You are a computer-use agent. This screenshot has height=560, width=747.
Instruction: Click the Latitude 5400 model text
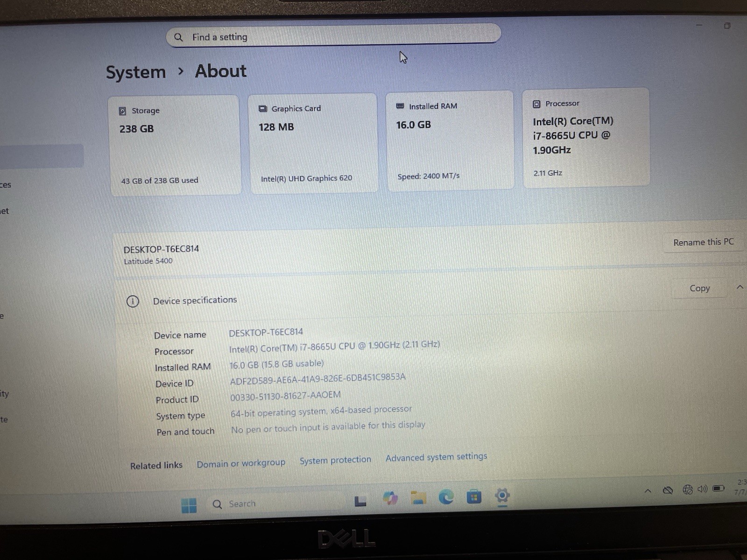[148, 261]
